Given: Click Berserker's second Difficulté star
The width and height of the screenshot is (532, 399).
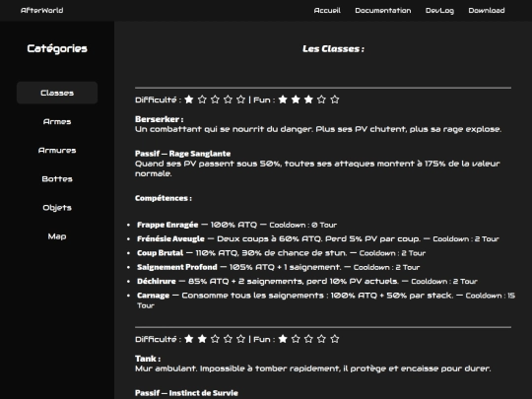Looking at the screenshot, I should click(x=202, y=100).
